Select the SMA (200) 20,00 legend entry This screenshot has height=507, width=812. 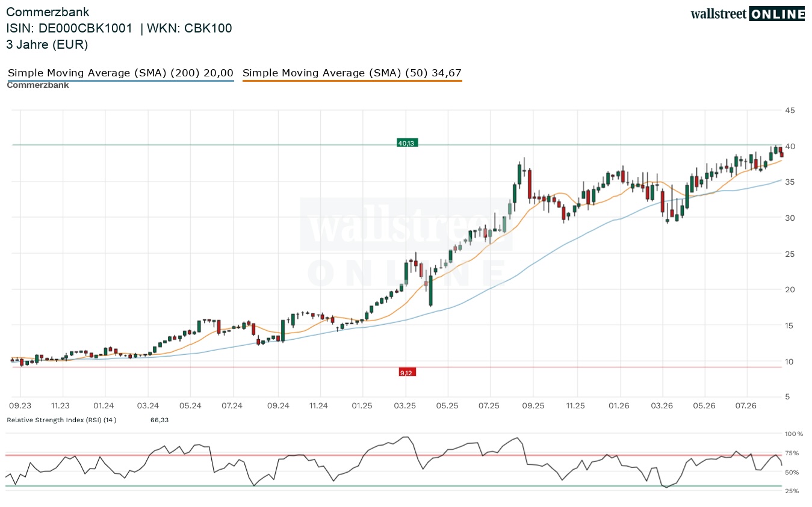[120, 73]
